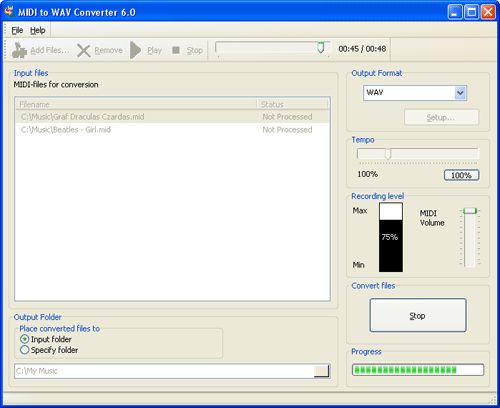Click the Add Files toolbar icon
The image size is (500, 408).
pyautogui.click(x=19, y=50)
